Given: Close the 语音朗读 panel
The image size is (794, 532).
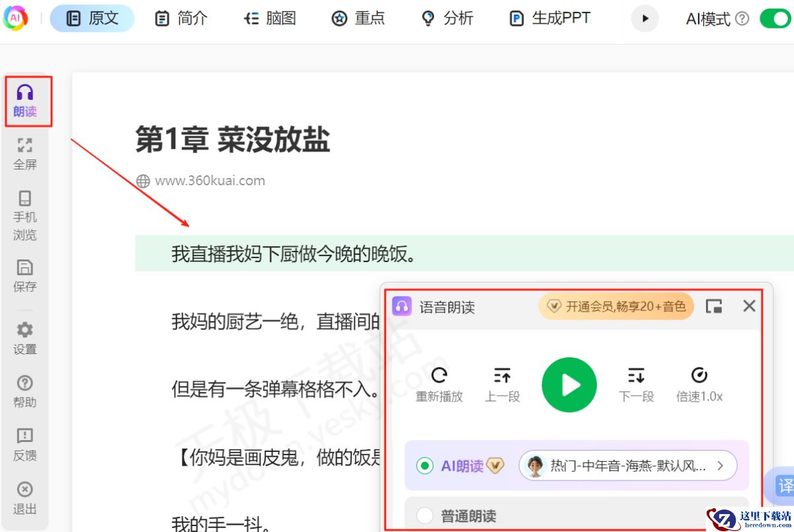Looking at the screenshot, I should pos(749,306).
